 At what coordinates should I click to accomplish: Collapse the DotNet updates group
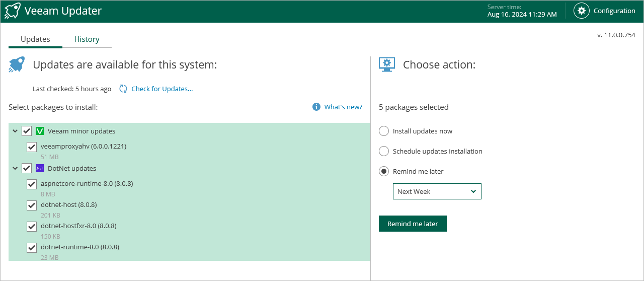point(15,168)
